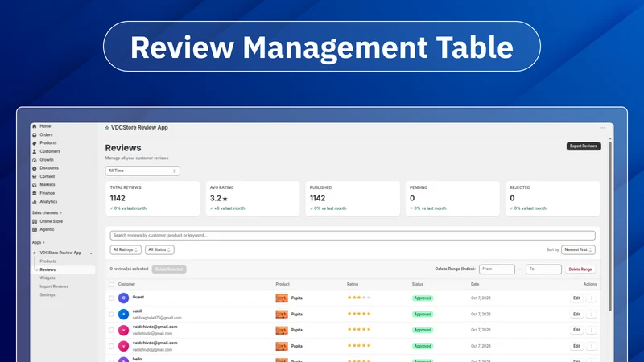
Task: Select Reviews in the app submenu
Action: 47,269
